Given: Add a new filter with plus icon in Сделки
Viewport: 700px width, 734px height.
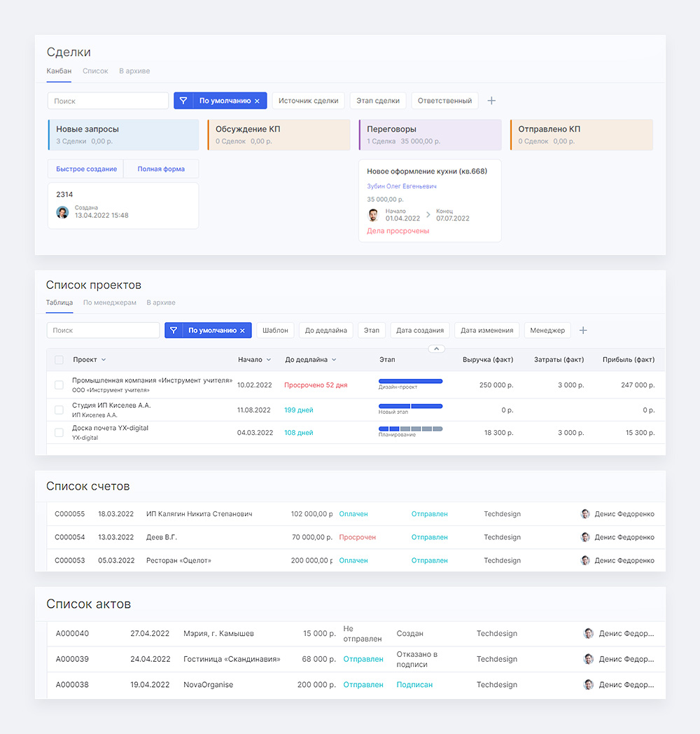Looking at the screenshot, I should click(491, 101).
